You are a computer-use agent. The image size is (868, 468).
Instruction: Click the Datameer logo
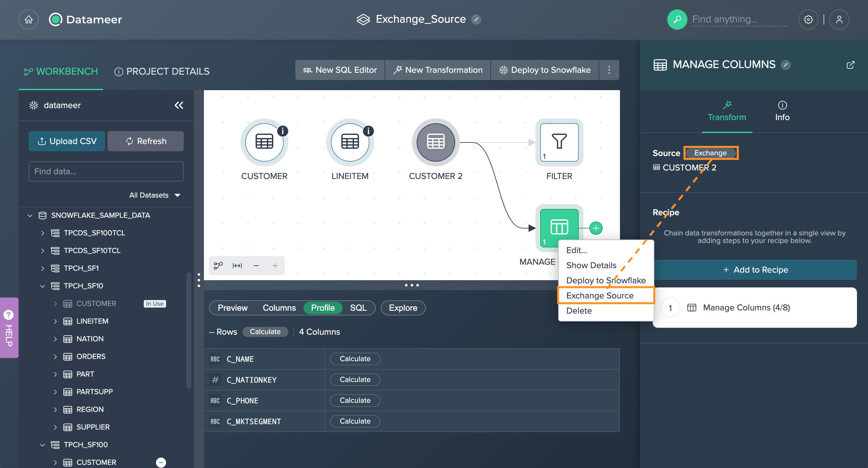point(86,20)
